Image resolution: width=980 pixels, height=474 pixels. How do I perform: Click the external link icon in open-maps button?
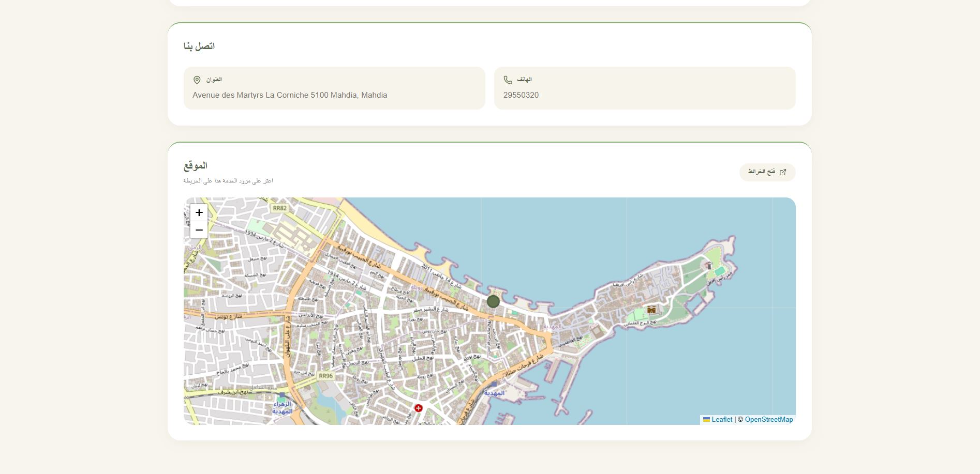(x=783, y=172)
